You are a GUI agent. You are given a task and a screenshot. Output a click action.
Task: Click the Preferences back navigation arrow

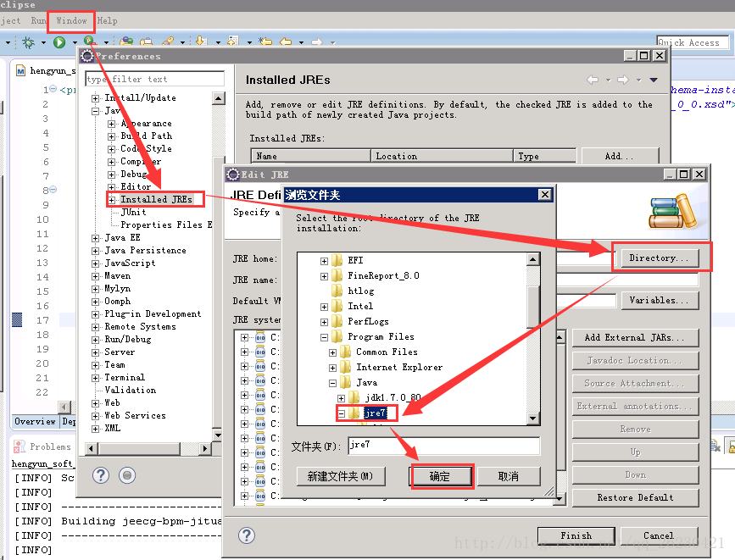[593, 80]
